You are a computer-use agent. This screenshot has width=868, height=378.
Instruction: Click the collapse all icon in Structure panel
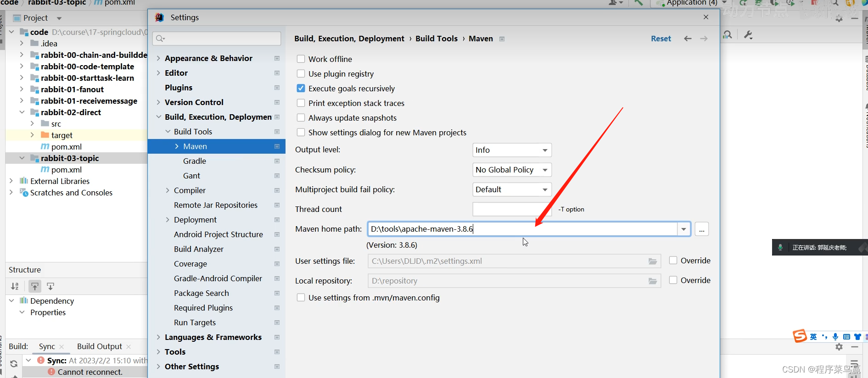point(50,286)
